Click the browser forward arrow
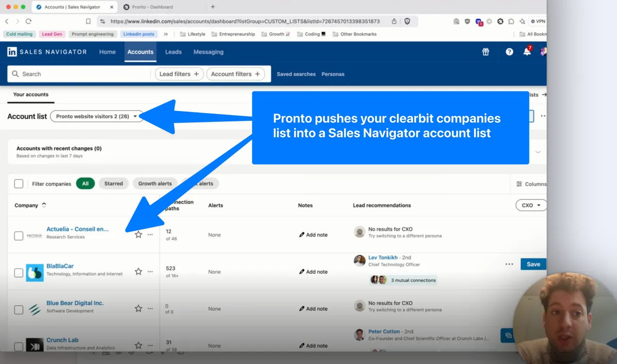The width and height of the screenshot is (617, 364). tap(17, 21)
